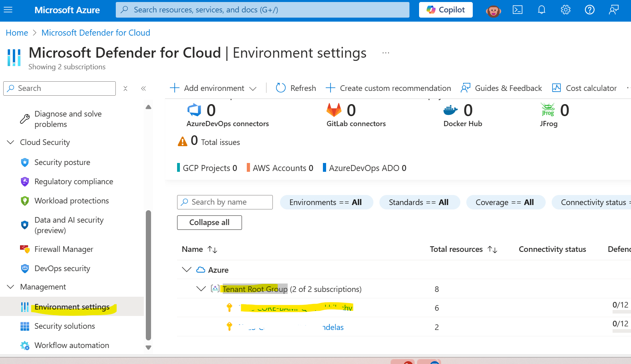Image resolution: width=631 pixels, height=364 pixels.
Task: Open Add environment dropdown
Action: tap(213, 88)
